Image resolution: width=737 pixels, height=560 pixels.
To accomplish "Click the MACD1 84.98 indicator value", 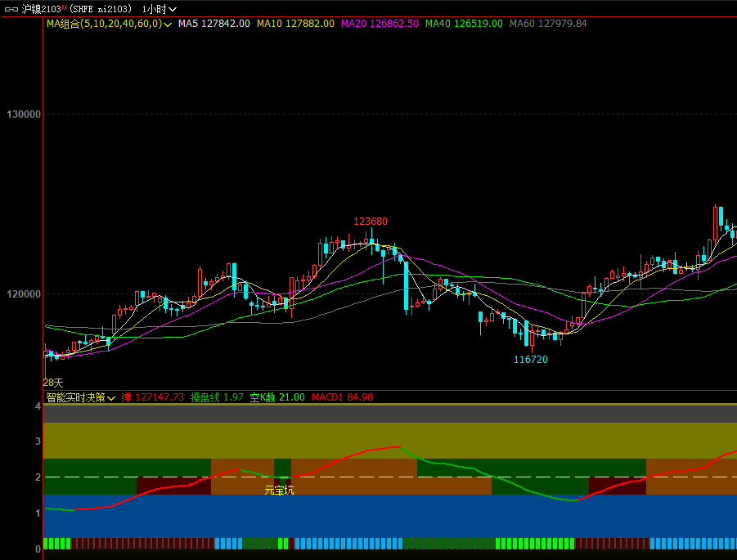I will (343, 397).
